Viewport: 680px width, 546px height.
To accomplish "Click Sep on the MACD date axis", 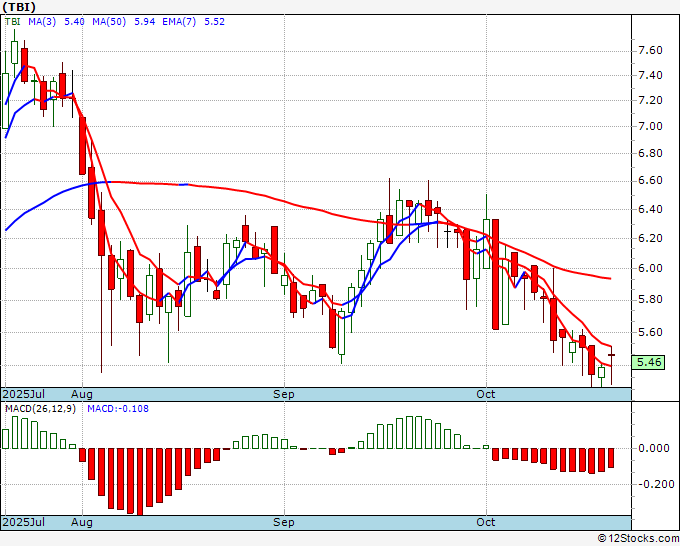I will pos(284,522).
